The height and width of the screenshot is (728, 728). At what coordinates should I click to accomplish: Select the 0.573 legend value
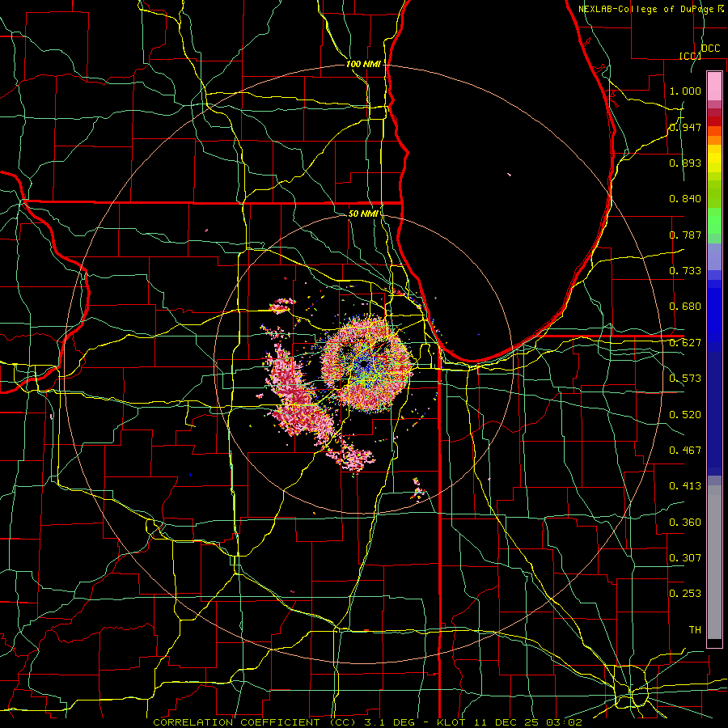pyautogui.click(x=685, y=379)
